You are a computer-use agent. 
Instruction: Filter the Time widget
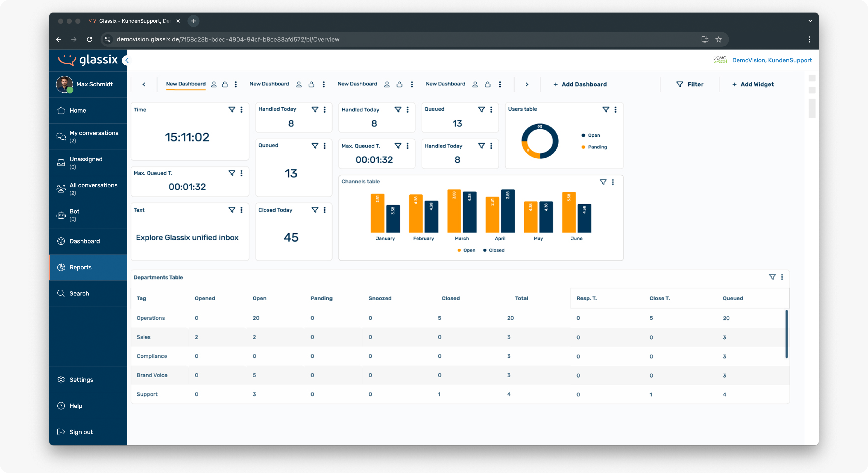pos(232,110)
